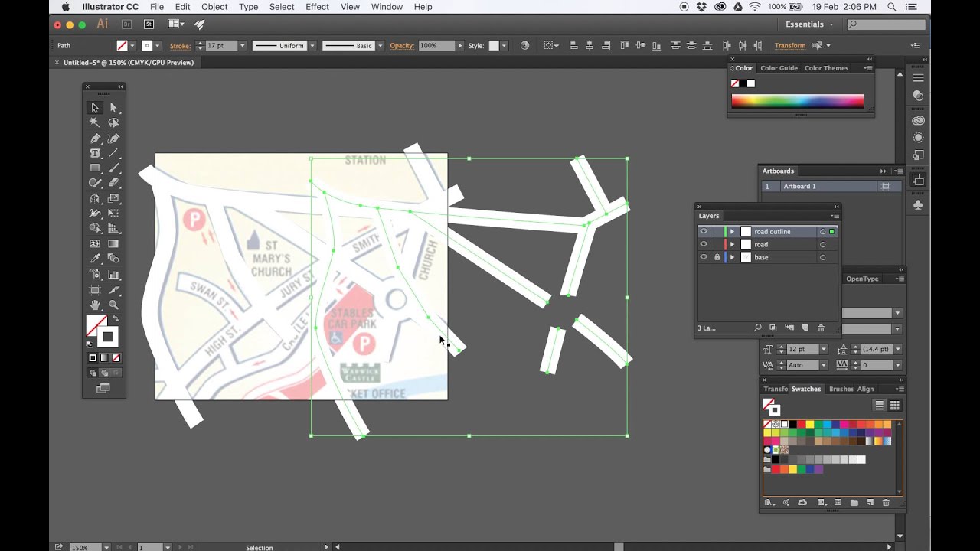Select the Direct Selection tool
The width and height of the screenshot is (980, 551).
(x=113, y=108)
